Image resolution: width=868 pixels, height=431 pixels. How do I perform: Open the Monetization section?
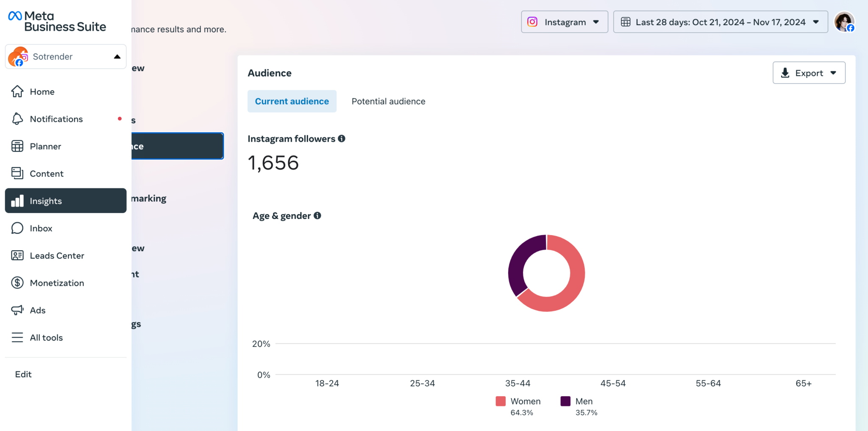(x=57, y=283)
